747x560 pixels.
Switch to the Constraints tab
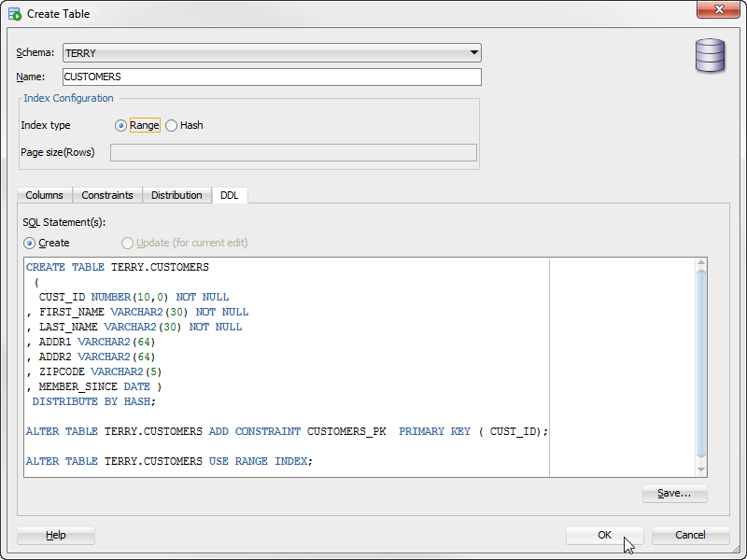[x=107, y=195]
